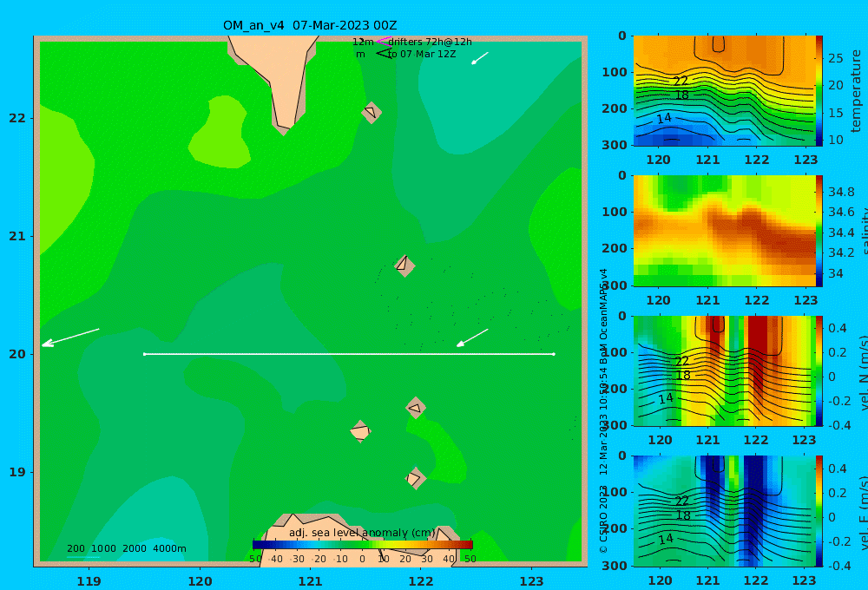Open the eastward velocity section panel
868x590 pixels.
724,511
